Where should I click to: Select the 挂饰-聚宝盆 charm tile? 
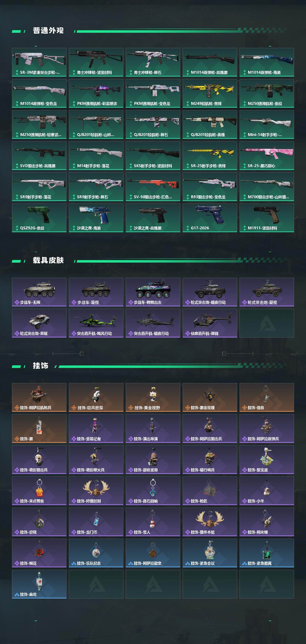[267, 460]
